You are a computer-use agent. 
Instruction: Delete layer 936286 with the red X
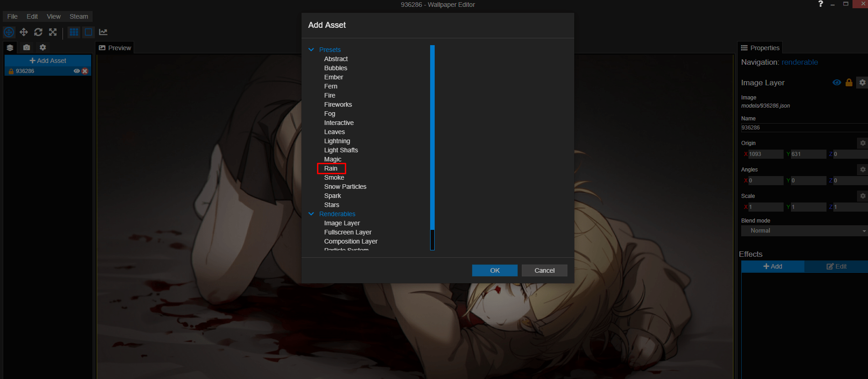coord(85,71)
